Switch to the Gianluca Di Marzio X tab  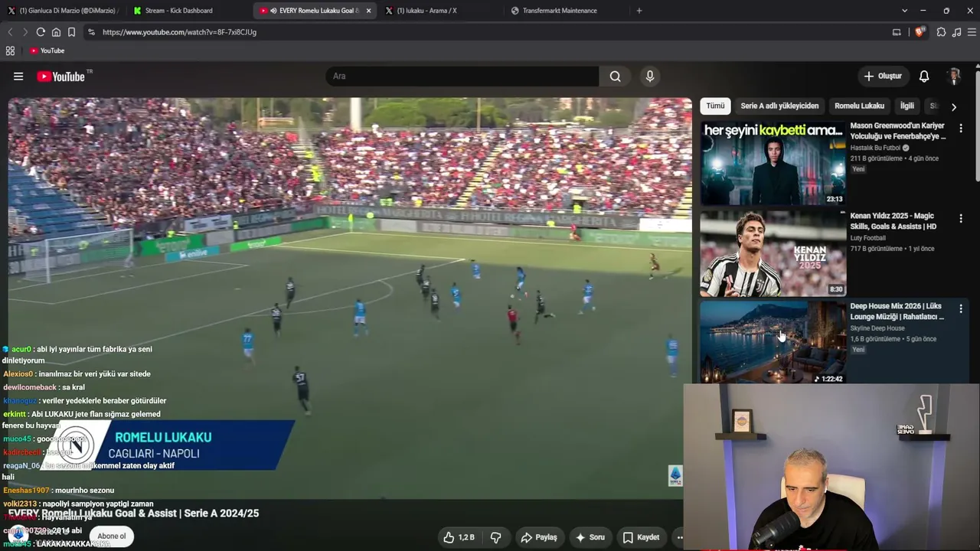(63, 11)
